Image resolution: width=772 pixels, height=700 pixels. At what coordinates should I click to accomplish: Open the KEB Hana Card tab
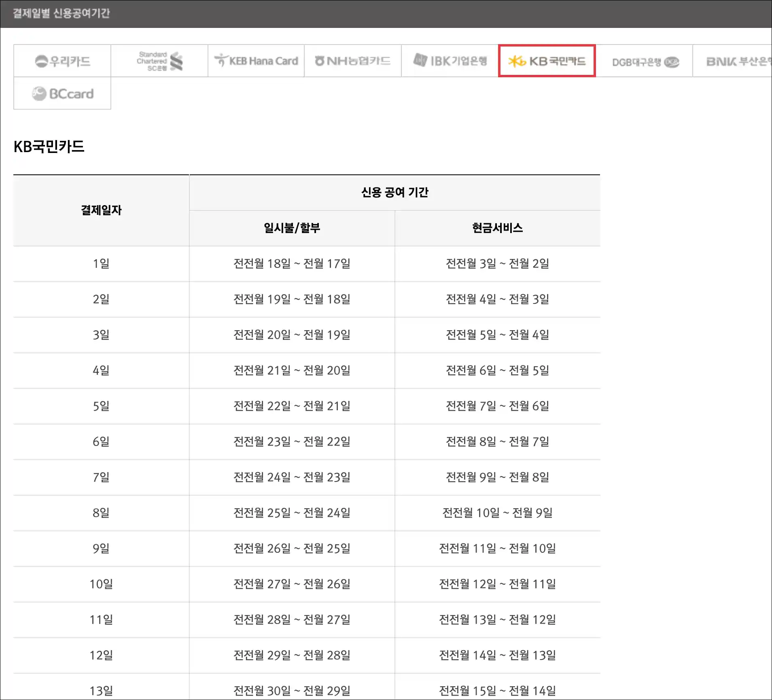(256, 61)
